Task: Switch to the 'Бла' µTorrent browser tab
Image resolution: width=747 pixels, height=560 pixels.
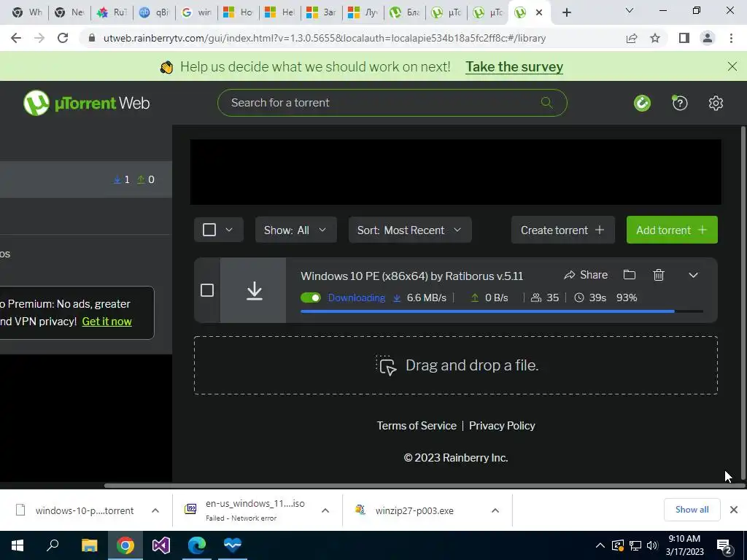Action: (x=406, y=12)
